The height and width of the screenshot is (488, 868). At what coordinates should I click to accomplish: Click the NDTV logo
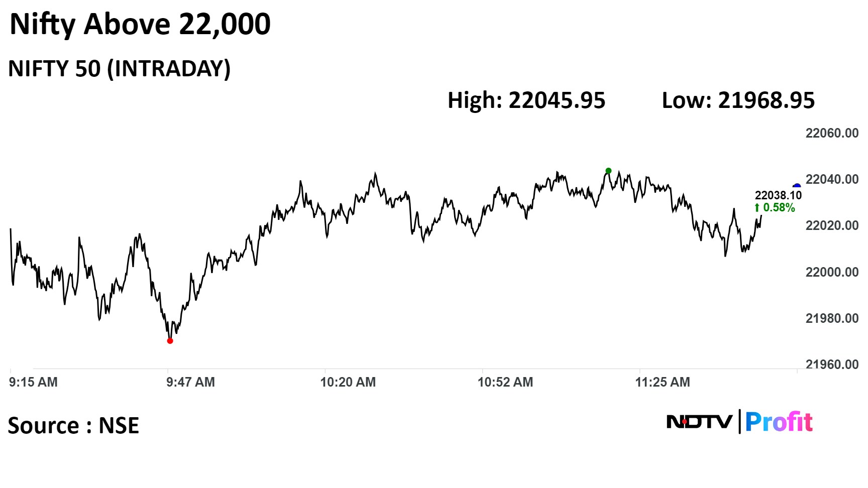[699, 422]
